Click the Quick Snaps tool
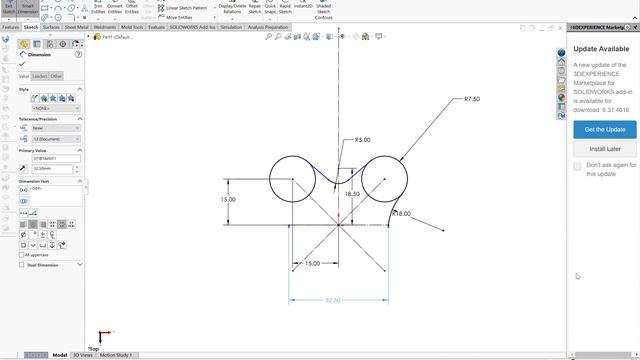The image size is (640, 360). click(270, 8)
